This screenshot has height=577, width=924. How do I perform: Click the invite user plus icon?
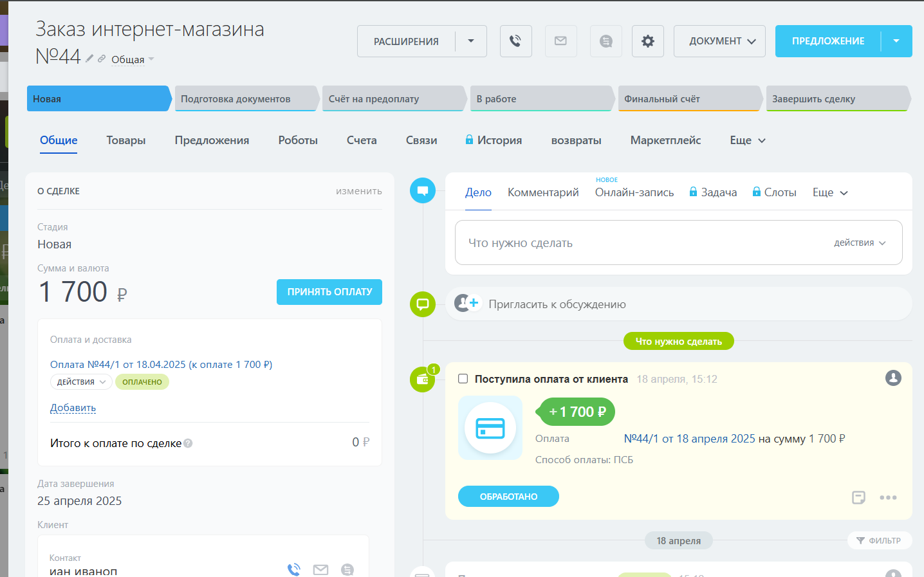coord(467,304)
